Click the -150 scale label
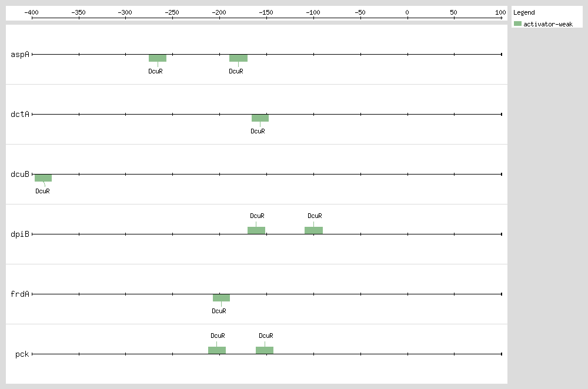 coord(266,12)
